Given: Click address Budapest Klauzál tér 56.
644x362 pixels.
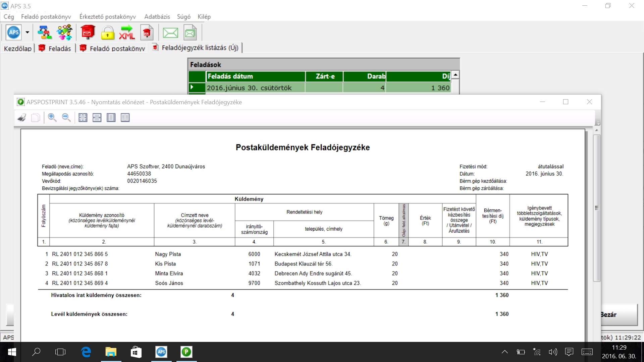Looking at the screenshot, I should 304,264.
